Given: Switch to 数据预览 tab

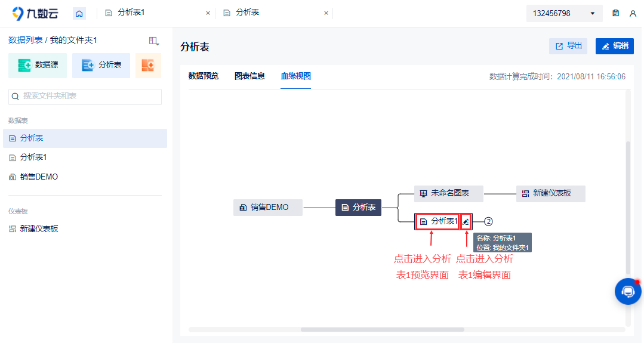Looking at the screenshot, I should point(204,76).
